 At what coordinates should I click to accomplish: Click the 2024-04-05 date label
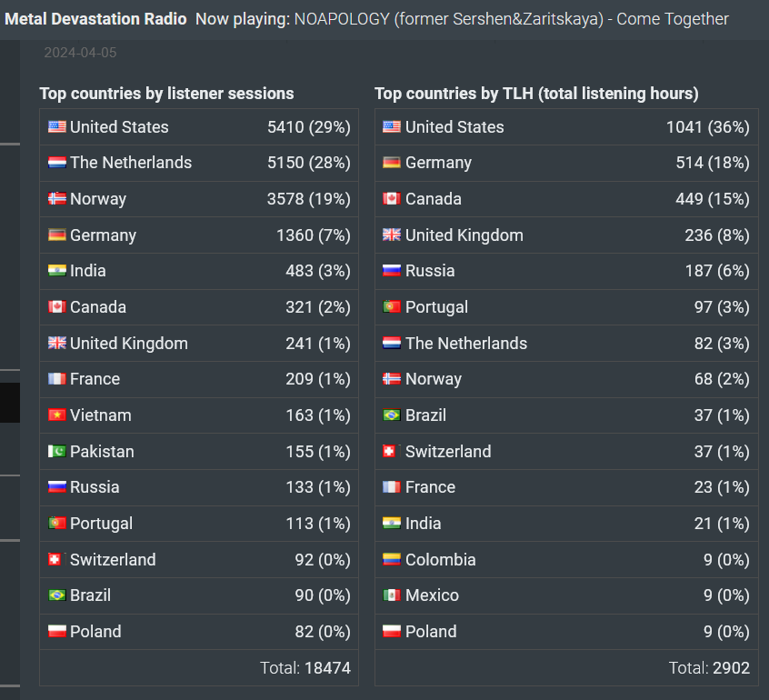[x=80, y=53]
